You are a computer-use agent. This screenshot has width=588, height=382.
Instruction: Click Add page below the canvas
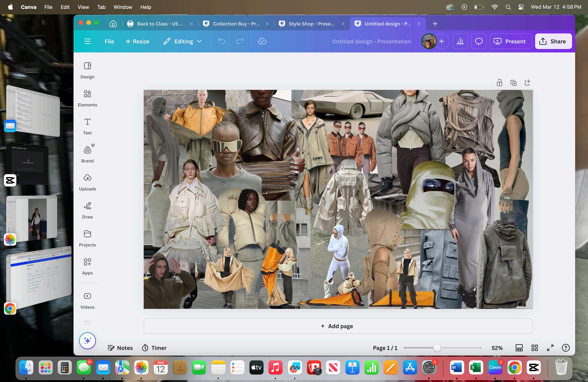pyautogui.click(x=338, y=326)
